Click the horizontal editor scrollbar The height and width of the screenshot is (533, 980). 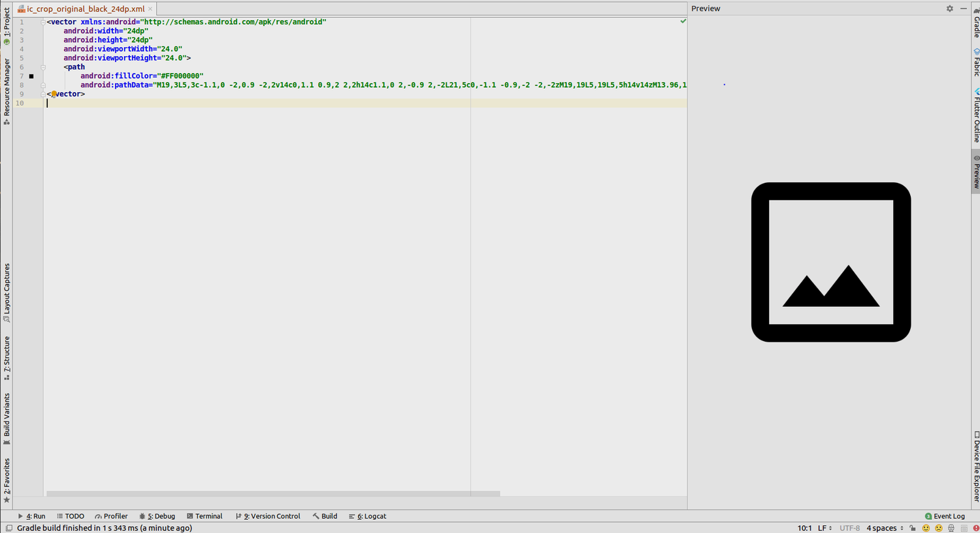273,494
